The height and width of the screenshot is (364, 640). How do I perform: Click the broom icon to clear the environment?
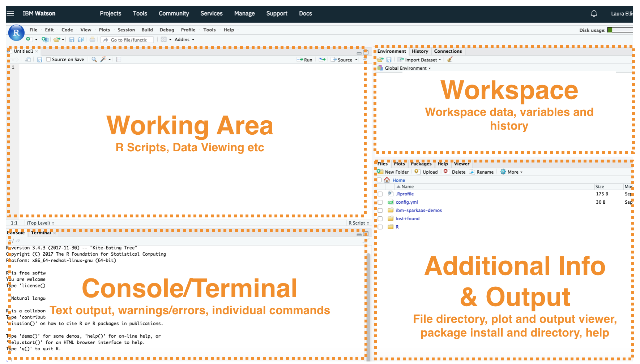[449, 60]
